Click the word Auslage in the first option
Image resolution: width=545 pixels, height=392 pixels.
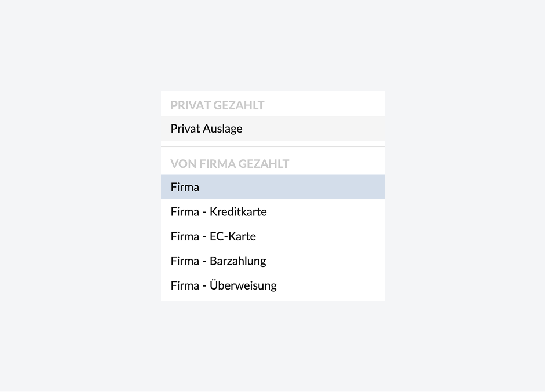(222, 129)
